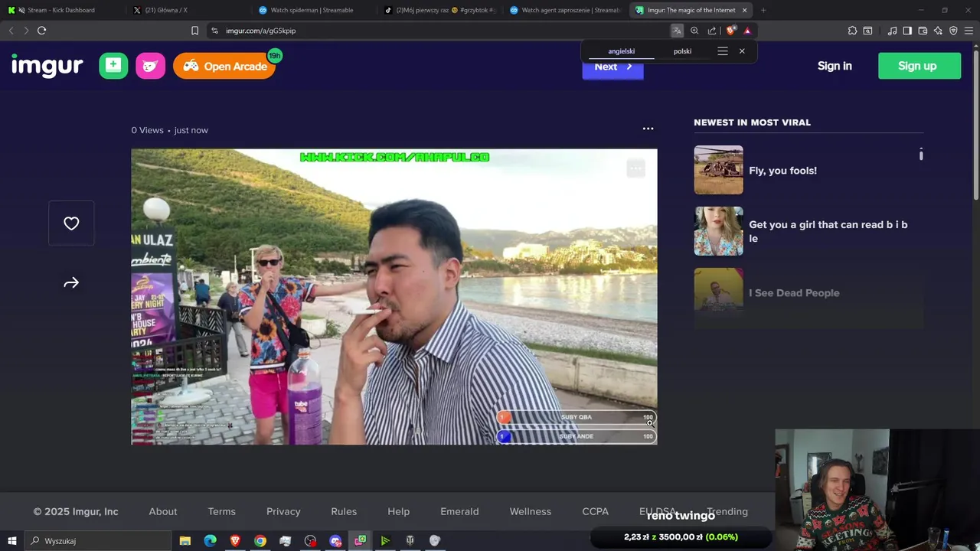The image size is (980, 551).
Task: Click the bookmark icon in address bar
Action: coord(194,31)
